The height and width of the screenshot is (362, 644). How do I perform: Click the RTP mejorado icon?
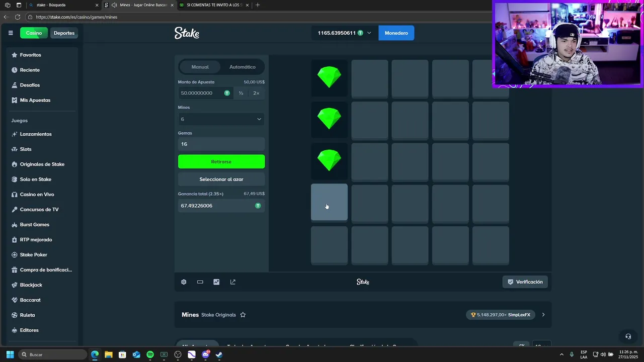pos(15,240)
